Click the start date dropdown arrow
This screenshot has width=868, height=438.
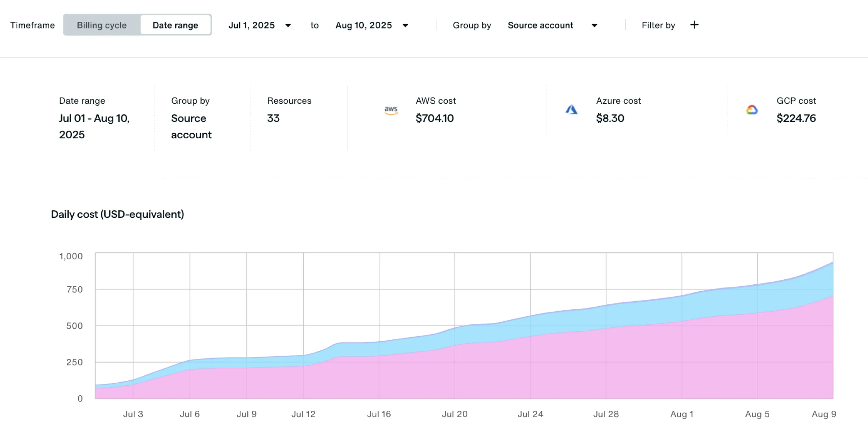tap(288, 26)
